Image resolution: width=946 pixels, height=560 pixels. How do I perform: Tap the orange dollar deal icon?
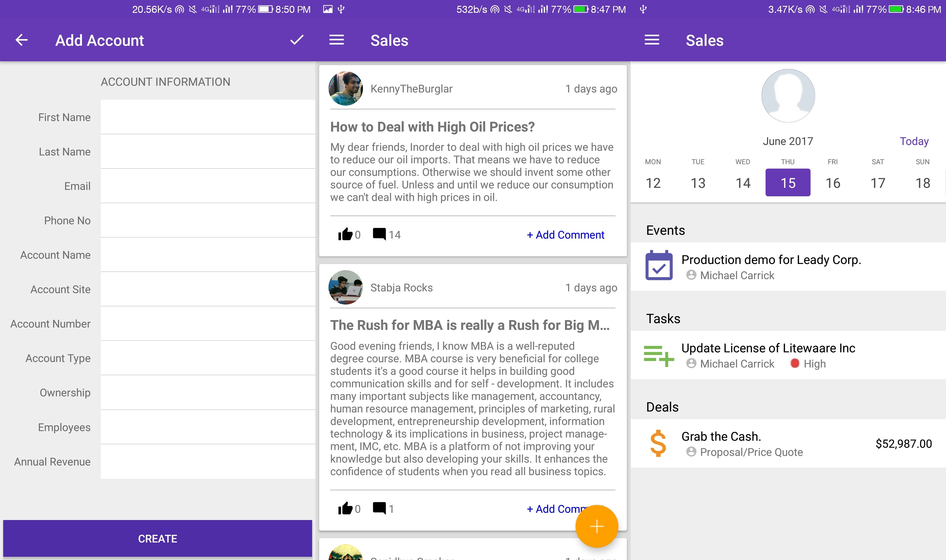[x=658, y=443]
